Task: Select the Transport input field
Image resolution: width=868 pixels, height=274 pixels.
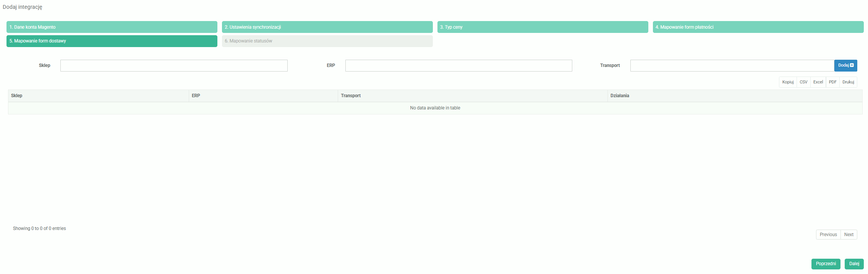Action: [x=732, y=65]
